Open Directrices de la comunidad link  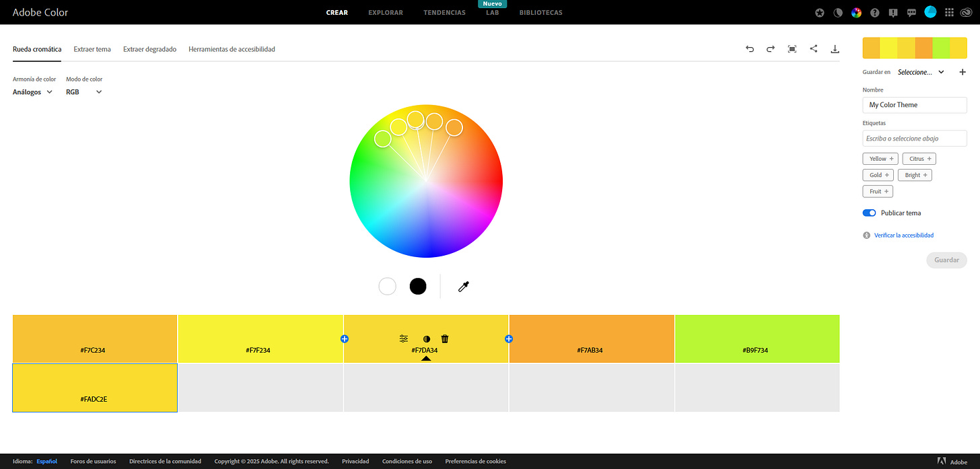pos(165,462)
